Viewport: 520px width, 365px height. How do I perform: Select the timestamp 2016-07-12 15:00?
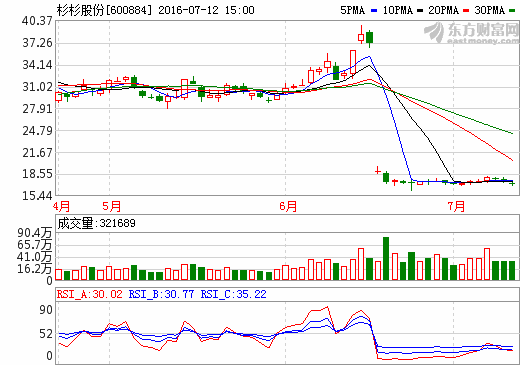(206, 10)
